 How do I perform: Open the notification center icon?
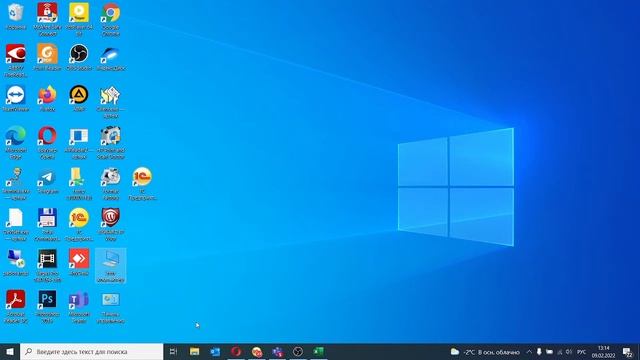628,352
